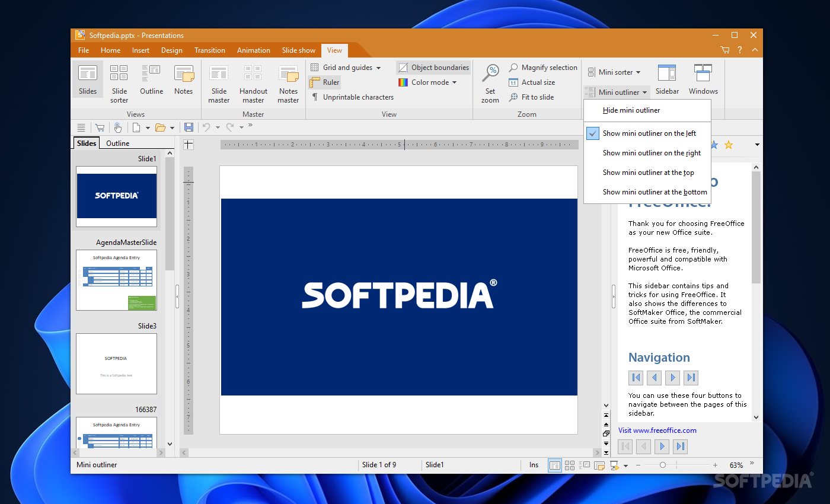Save the document with the floppy disk icon
Viewport: 830px width, 504px height.
point(189,127)
